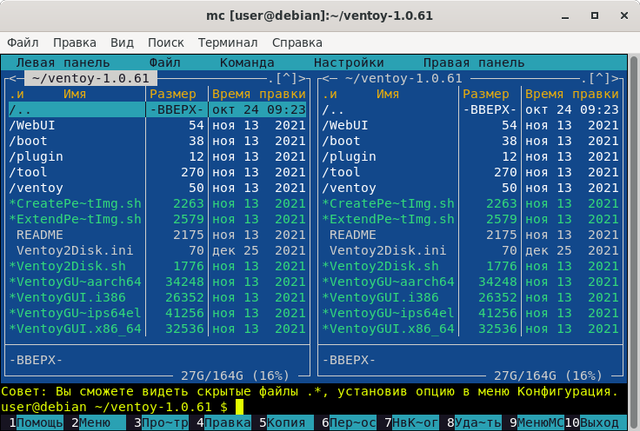Select /ventoy folder in right panel
Screen dimensions: 640x431
click(x=470, y=188)
